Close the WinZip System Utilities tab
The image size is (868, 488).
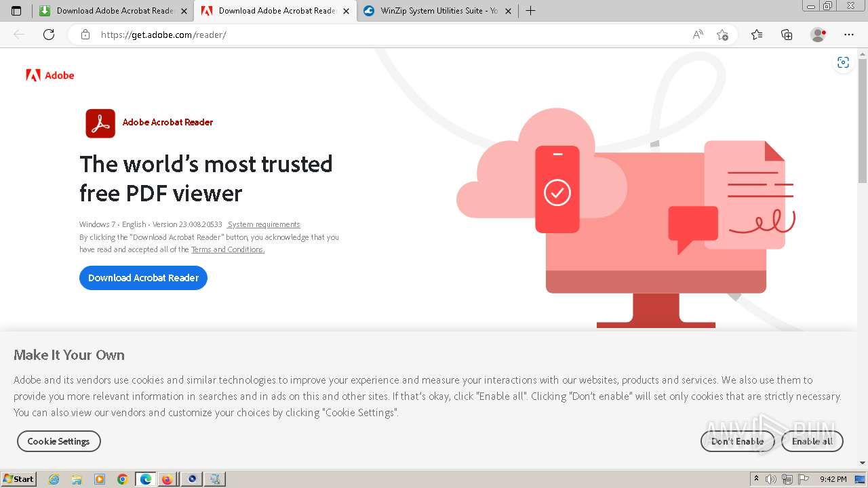click(x=508, y=11)
